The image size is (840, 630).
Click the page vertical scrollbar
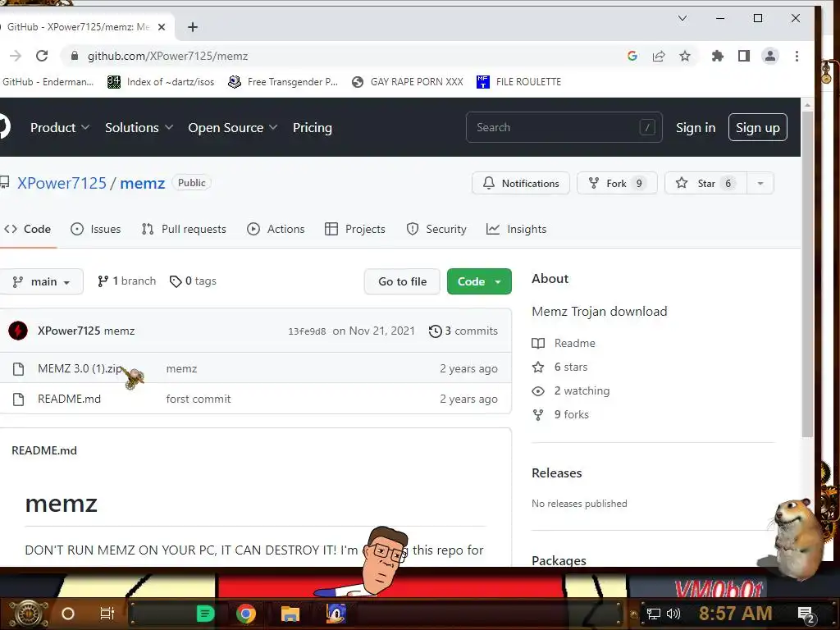point(807,273)
